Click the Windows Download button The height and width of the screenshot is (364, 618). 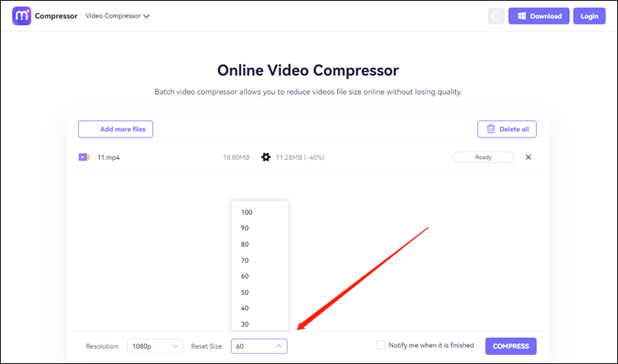point(538,16)
